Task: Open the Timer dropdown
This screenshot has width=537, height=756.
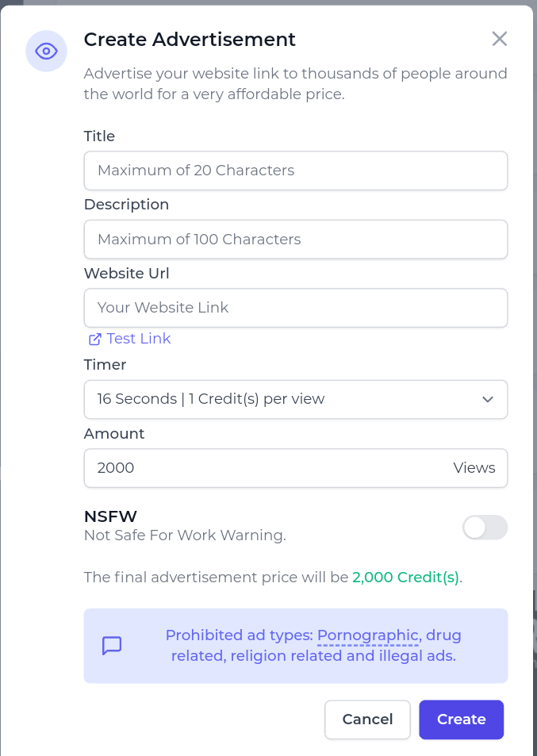Action: [x=295, y=399]
